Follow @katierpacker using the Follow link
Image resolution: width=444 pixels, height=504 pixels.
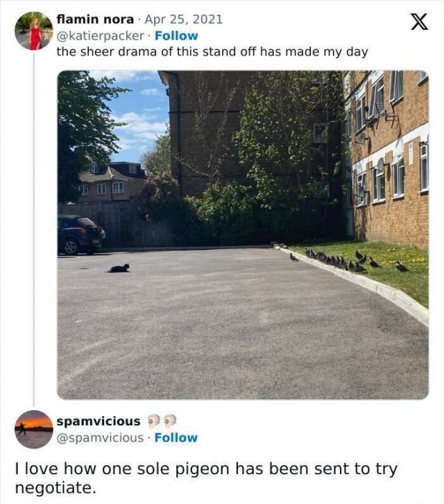pos(176,35)
